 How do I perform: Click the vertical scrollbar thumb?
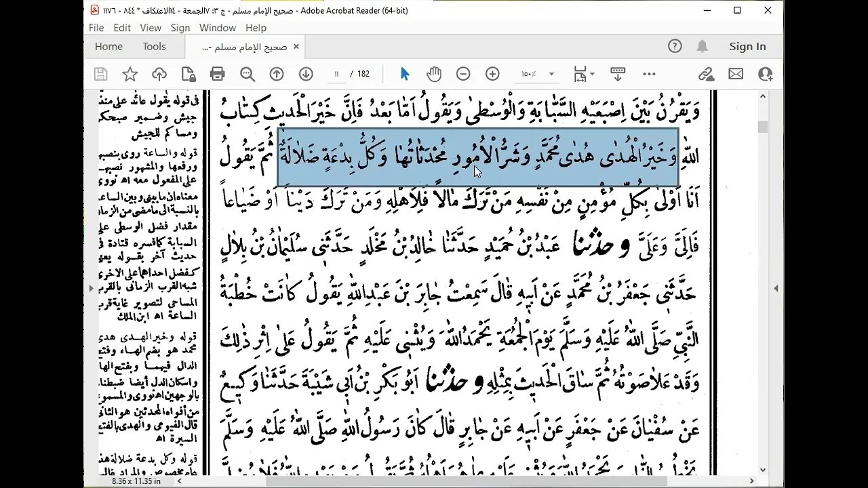(762, 127)
